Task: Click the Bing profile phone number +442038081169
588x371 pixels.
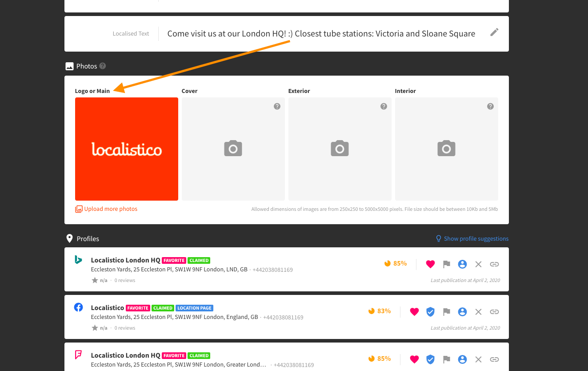Action: point(272,270)
